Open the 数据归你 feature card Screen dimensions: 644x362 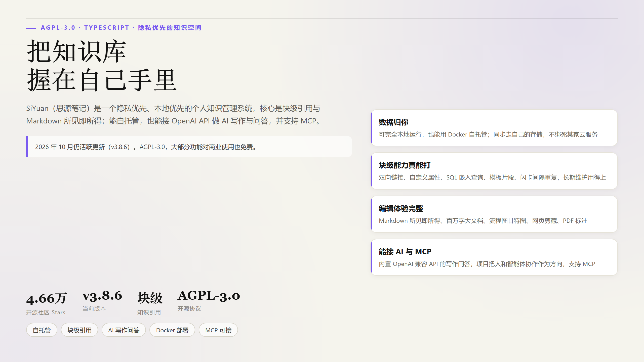tap(494, 128)
